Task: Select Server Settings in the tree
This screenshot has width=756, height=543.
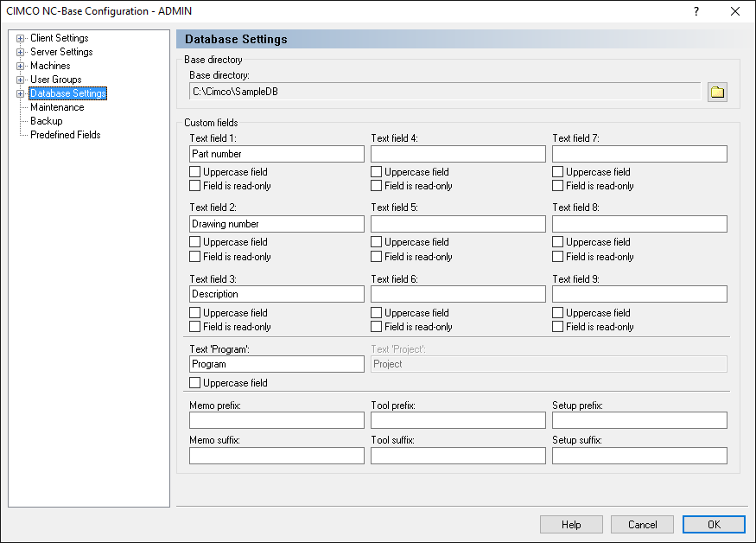Action: pyautogui.click(x=61, y=52)
